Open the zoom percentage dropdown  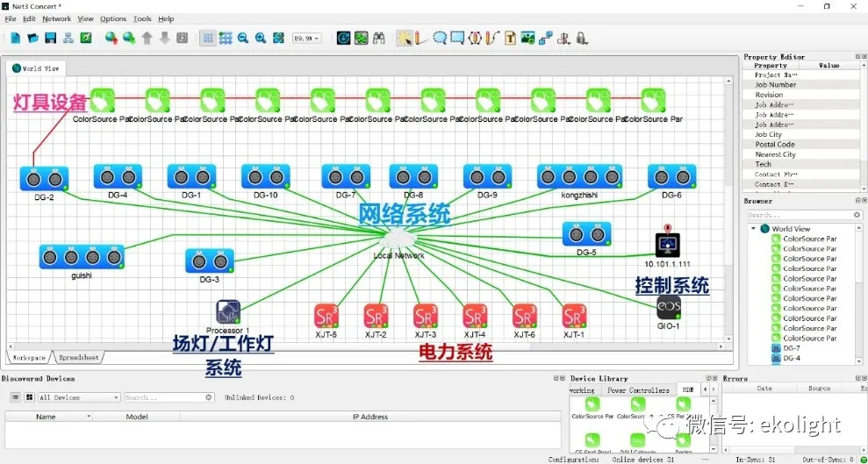tap(307, 38)
